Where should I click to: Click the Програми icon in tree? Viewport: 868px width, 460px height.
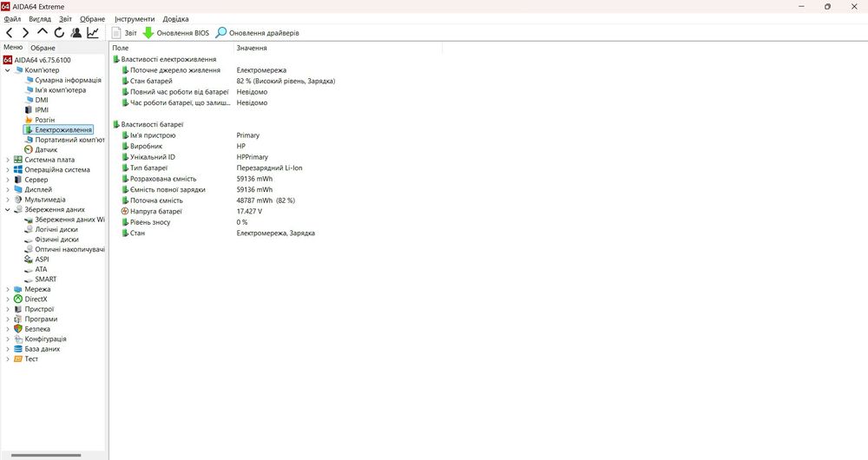click(18, 319)
